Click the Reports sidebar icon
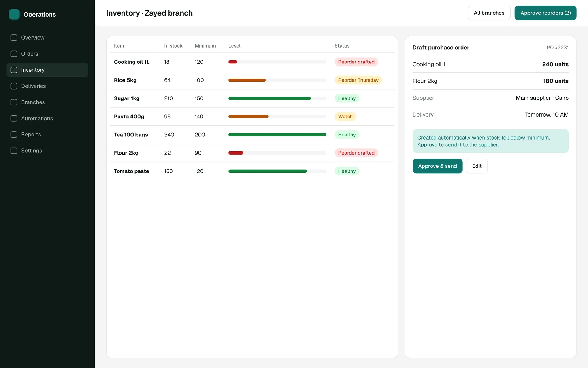Screen dimensions: 588x368 coord(14,135)
